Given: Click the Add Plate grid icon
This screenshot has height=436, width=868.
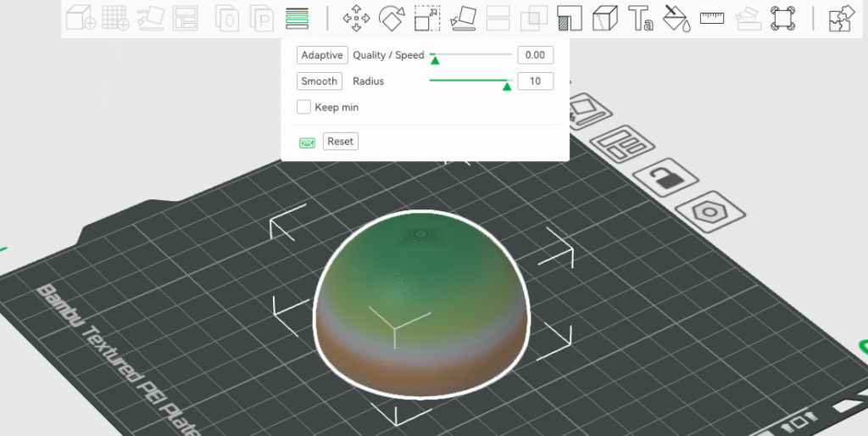Looking at the screenshot, I should (x=115, y=18).
